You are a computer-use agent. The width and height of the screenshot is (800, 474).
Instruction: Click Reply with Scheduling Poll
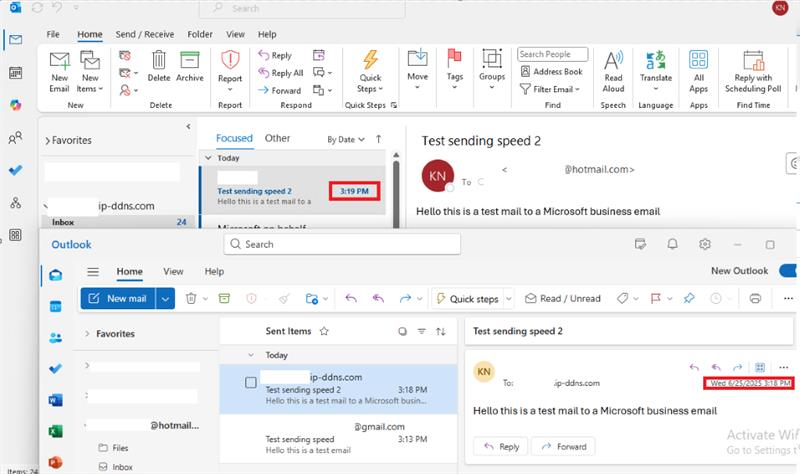coord(753,71)
